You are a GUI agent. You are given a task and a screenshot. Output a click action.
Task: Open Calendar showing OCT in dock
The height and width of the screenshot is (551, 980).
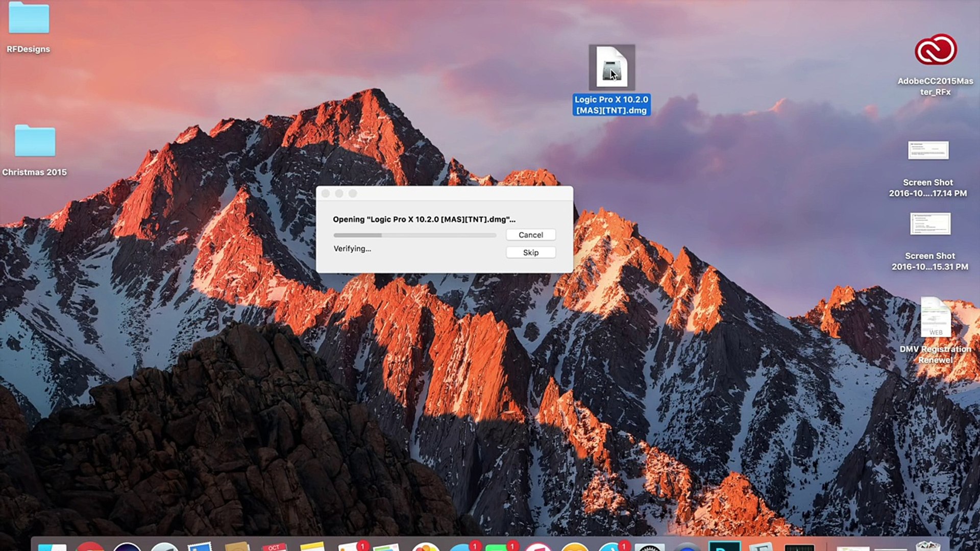tap(274, 547)
